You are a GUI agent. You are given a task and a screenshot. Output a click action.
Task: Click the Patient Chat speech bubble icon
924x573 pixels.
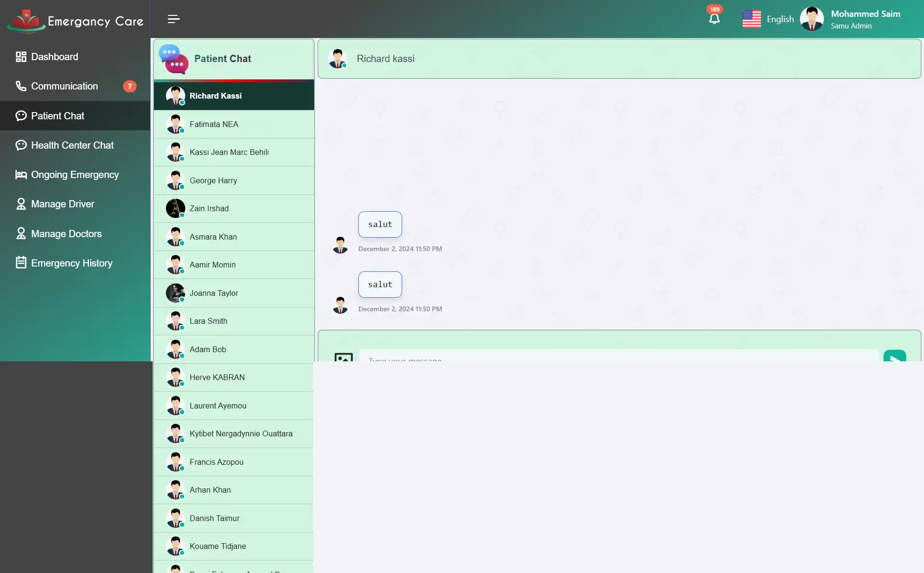pos(20,115)
